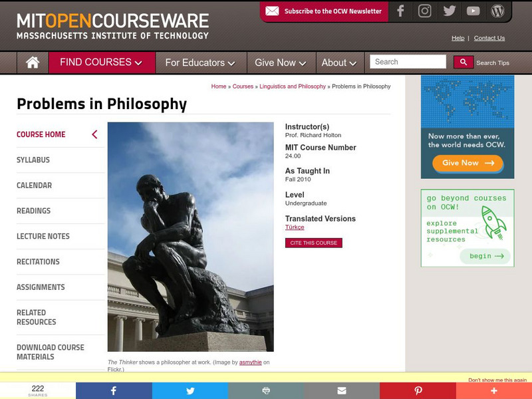Expand the For Educators menu
532x399 pixels.
click(x=200, y=63)
